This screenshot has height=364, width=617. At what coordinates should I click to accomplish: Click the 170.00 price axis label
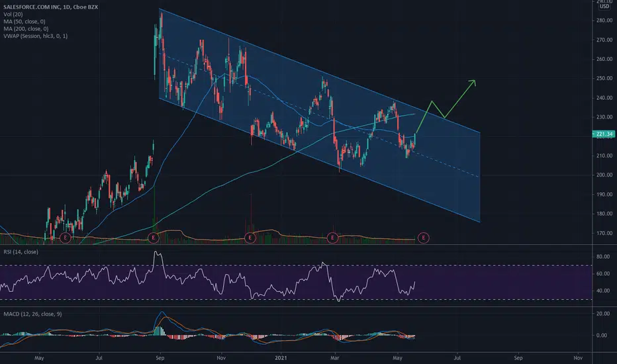click(604, 233)
